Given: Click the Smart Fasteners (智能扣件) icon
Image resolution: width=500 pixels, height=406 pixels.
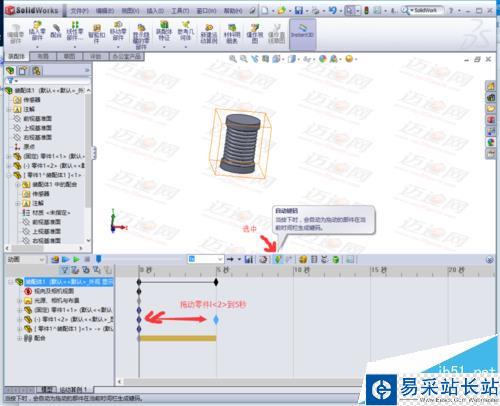Looking at the screenshot, I should pyautogui.click(x=97, y=28).
